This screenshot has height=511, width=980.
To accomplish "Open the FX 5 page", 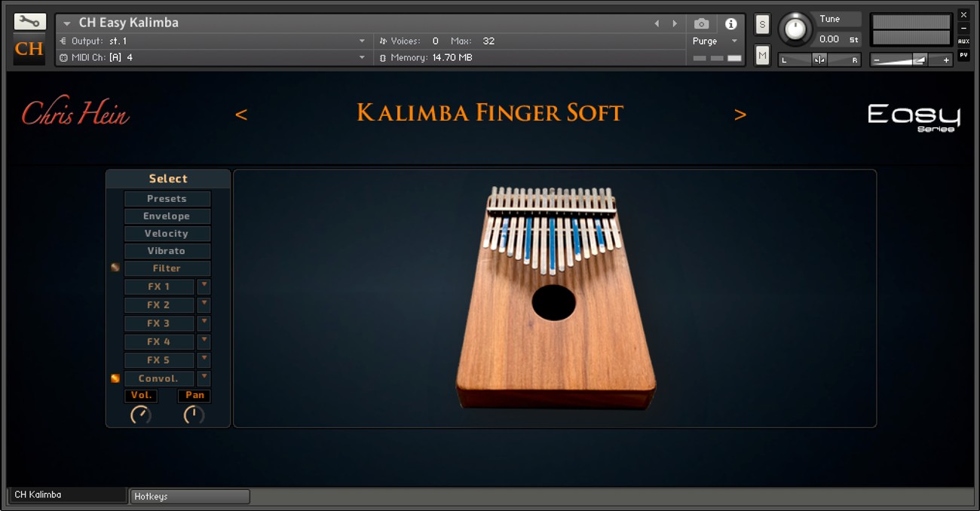I will [x=159, y=360].
